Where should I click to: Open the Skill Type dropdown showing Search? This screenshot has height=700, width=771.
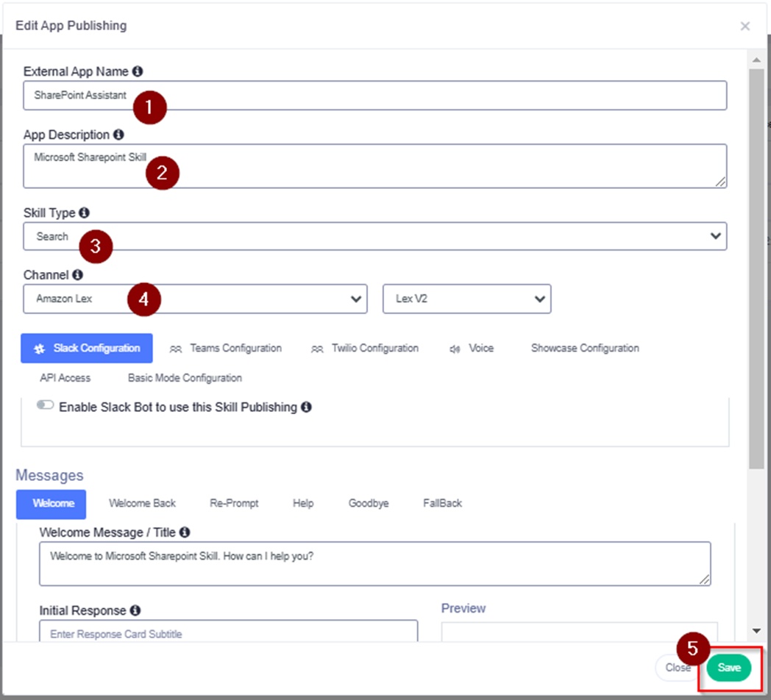374,237
